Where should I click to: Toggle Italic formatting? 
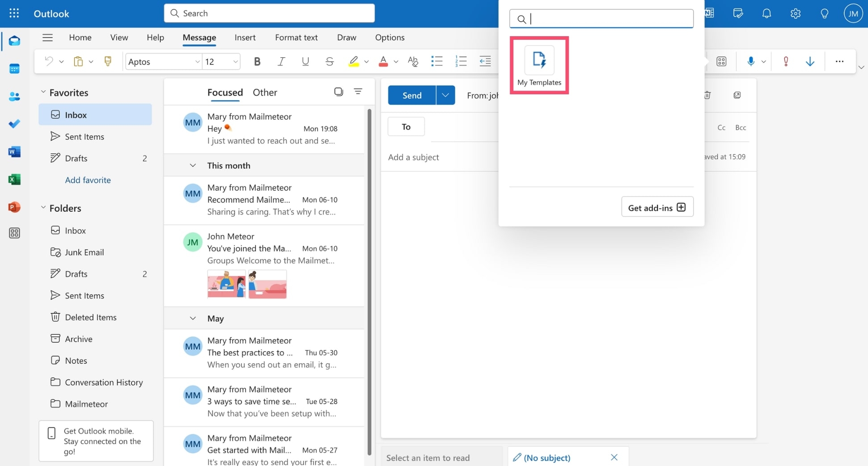(281, 61)
